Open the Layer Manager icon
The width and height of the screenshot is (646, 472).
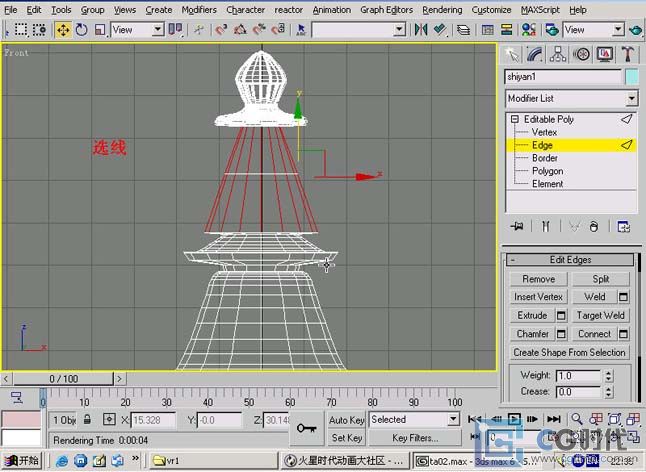point(463,30)
